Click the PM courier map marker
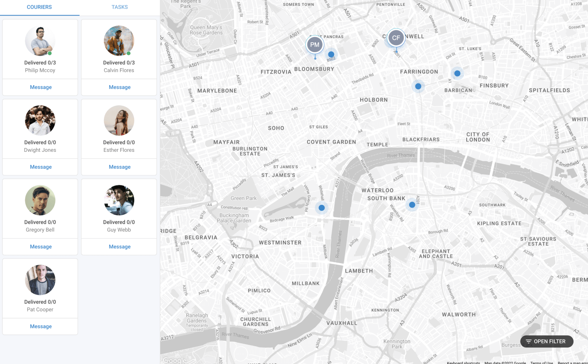Image resolution: width=588 pixels, height=364 pixels. [315, 45]
